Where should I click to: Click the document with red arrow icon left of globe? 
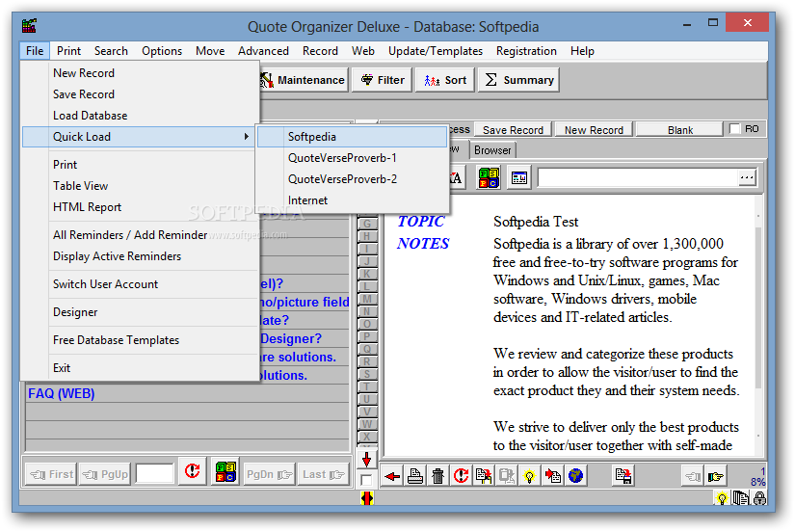point(553,476)
